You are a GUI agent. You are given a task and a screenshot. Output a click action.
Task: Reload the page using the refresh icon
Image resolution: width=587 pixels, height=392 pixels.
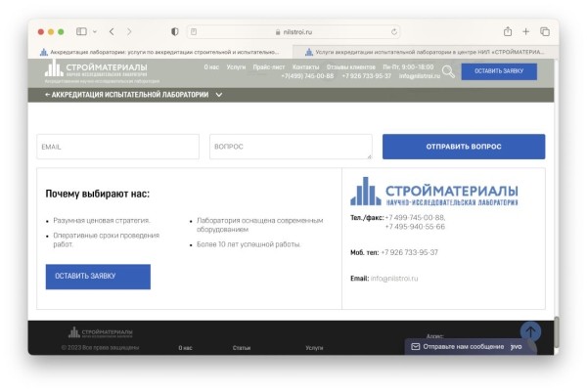point(394,31)
